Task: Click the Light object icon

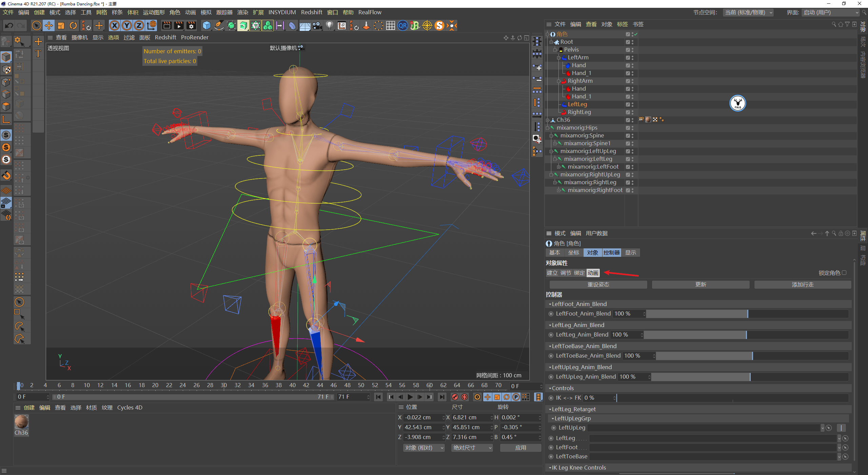Action: pos(329,25)
